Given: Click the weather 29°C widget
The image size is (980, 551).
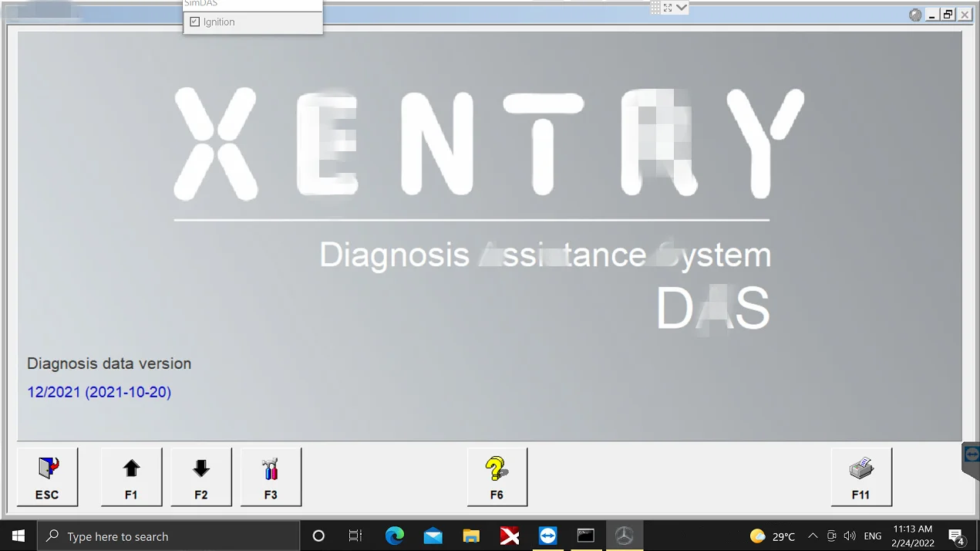Looking at the screenshot, I should 773,536.
